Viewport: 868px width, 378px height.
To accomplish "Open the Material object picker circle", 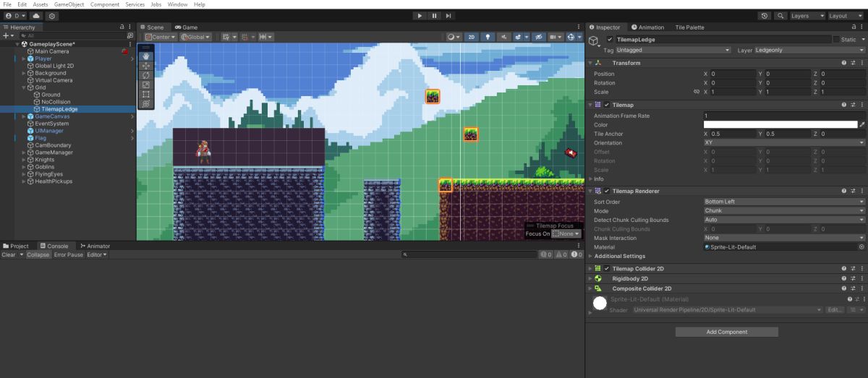I will tap(861, 247).
